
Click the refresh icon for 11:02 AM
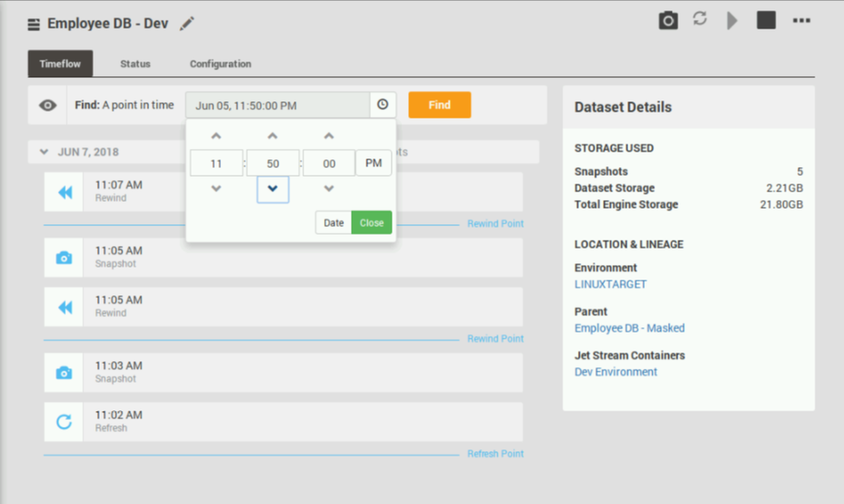pyautogui.click(x=64, y=423)
